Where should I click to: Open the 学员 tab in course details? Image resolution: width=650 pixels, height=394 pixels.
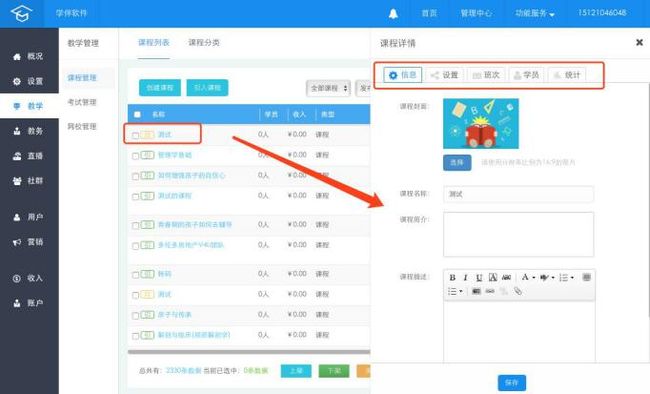[x=526, y=75]
